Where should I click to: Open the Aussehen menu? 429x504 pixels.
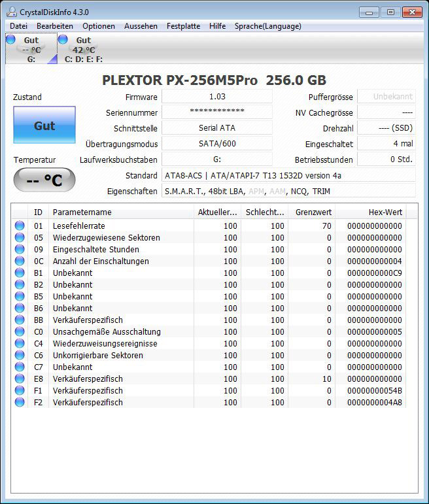(141, 26)
